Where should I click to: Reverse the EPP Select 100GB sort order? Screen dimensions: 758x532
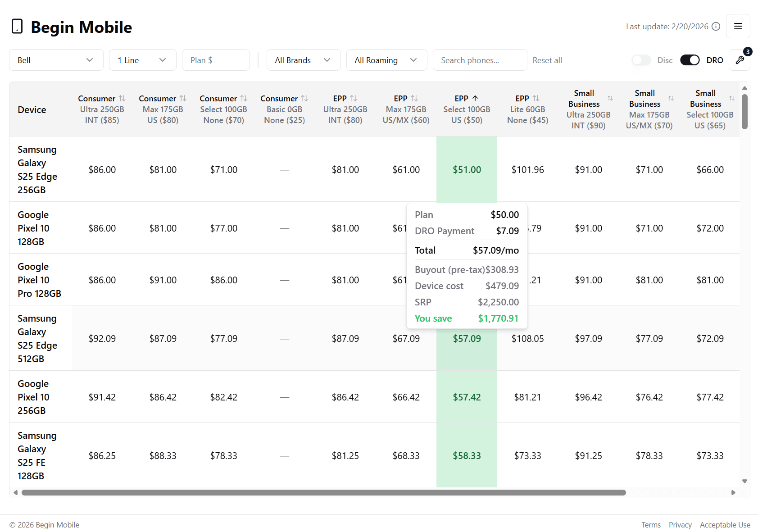(x=475, y=98)
